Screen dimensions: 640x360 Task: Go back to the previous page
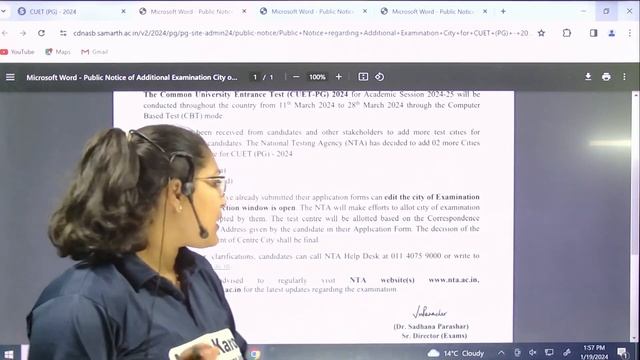(5, 33)
